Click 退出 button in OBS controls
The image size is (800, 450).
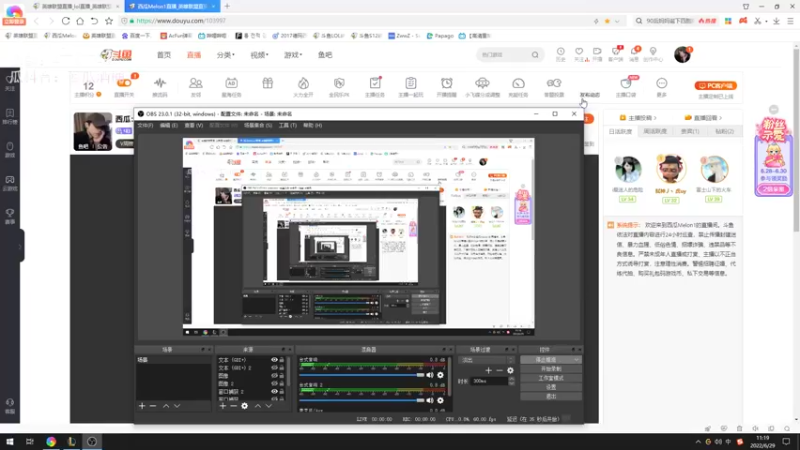coord(551,396)
